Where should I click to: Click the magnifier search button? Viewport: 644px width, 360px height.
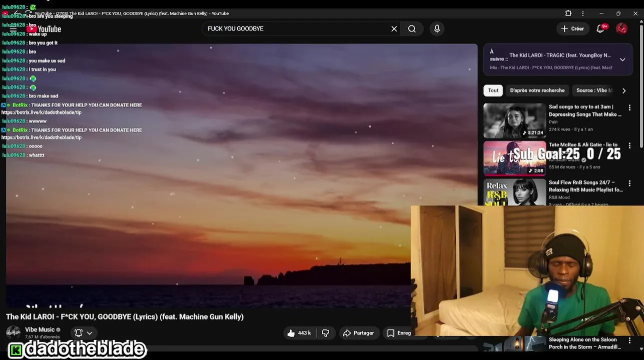[x=412, y=28]
